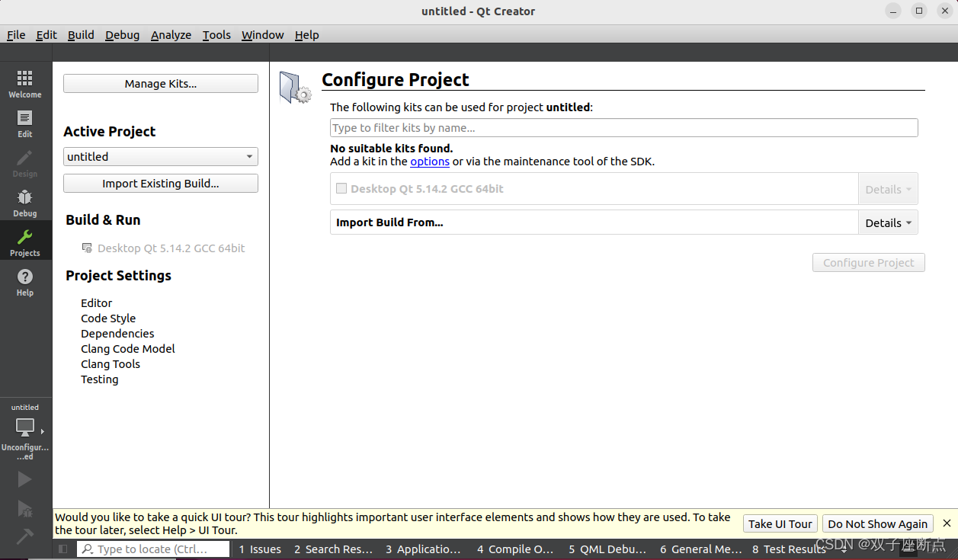Image resolution: width=958 pixels, height=560 pixels.
Task: Select Clang Tools settings
Action: [111, 364]
